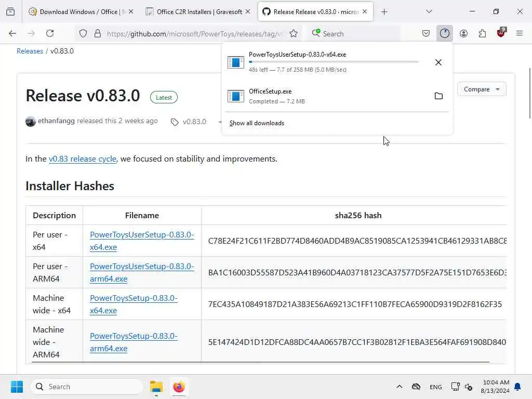Click the browser Search field
Screen dimensions: 532x399
pos(354,34)
